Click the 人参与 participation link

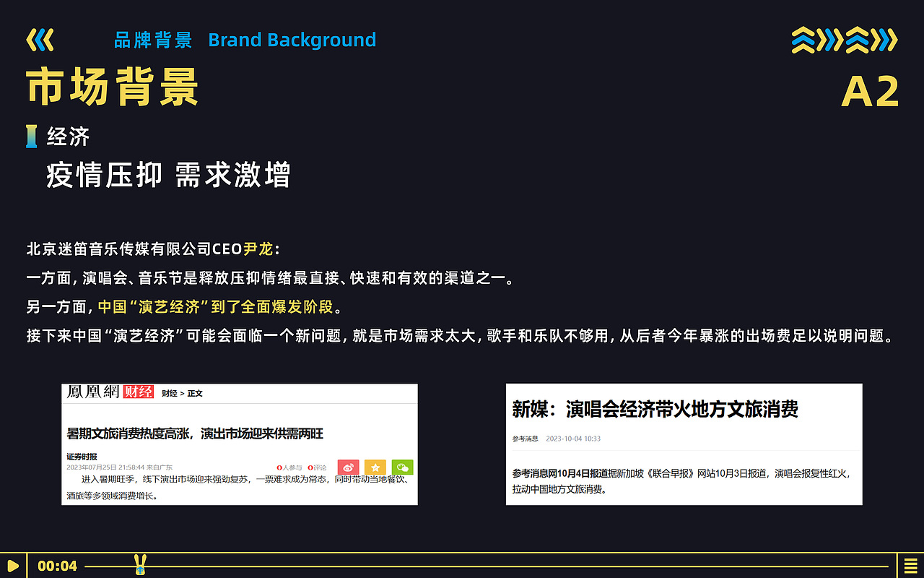click(x=292, y=467)
